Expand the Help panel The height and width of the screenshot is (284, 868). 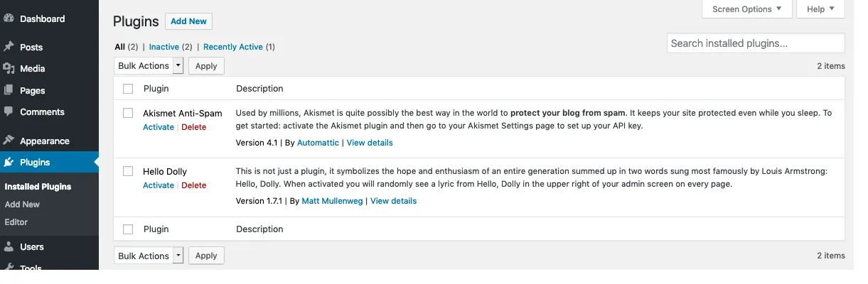tap(820, 9)
